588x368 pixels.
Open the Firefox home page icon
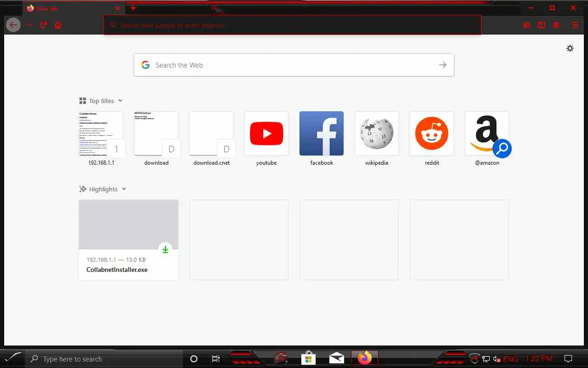[x=58, y=25]
